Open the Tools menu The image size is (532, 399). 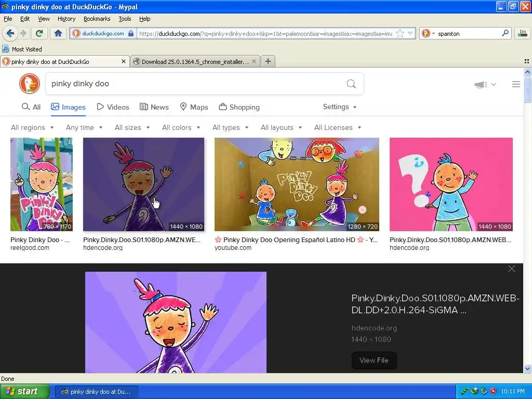click(125, 19)
